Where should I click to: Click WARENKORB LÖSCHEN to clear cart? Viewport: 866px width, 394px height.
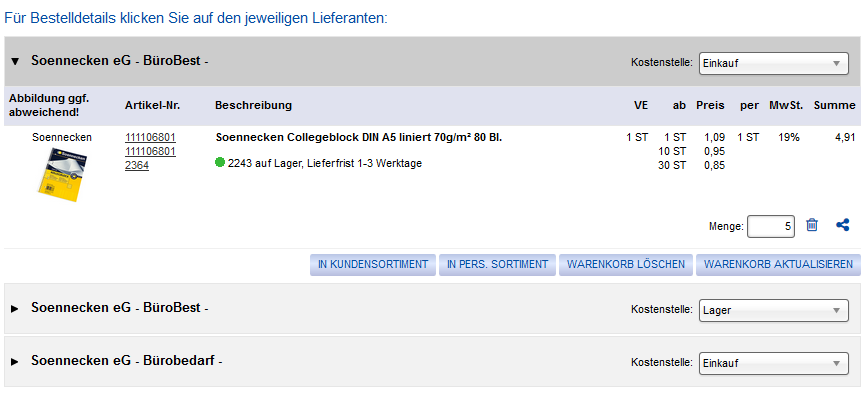[626, 265]
